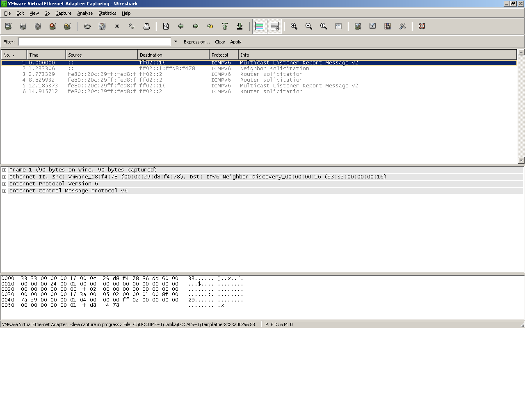The image size is (525, 420).
Task: Toggle packet list colorization
Action: pyautogui.click(x=259, y=26)
